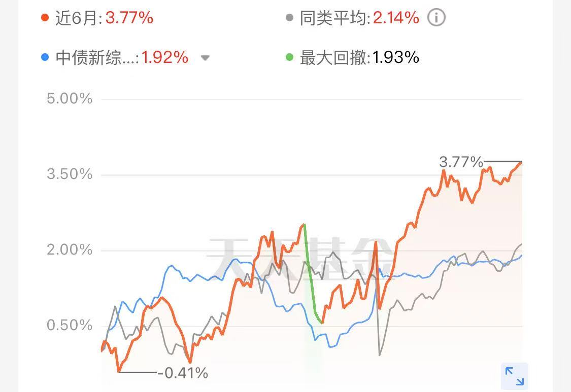Expand the fullscreen chart icon

(x=515, y=376)
